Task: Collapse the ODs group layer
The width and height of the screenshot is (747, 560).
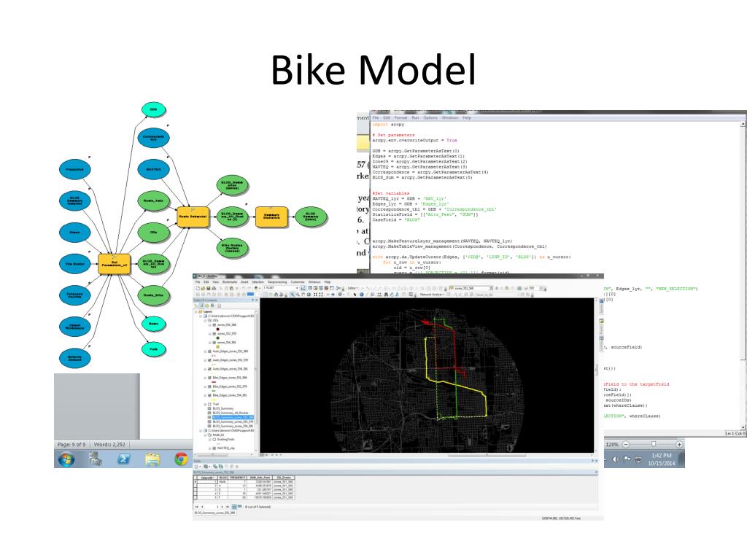Action: (205, 321)
